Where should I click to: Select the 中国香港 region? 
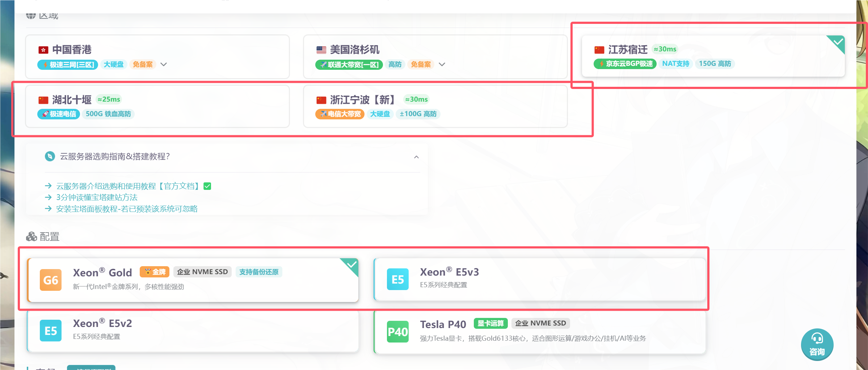point(157,56)
